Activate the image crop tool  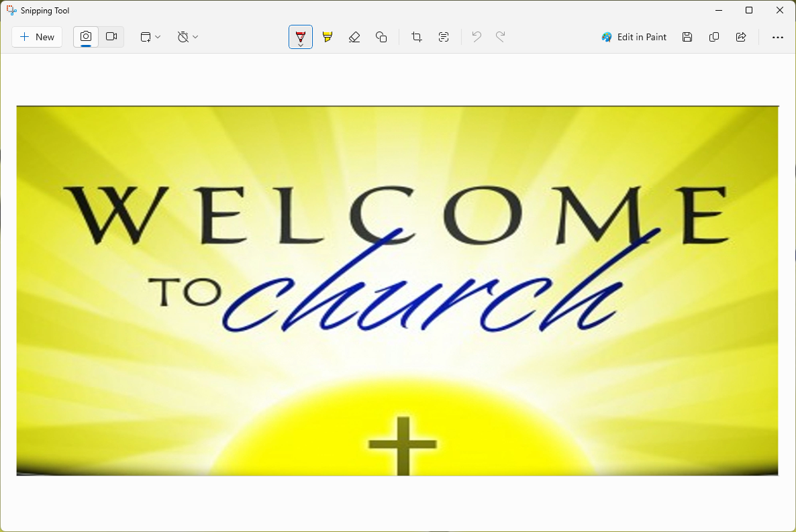[x=417, y=37]
